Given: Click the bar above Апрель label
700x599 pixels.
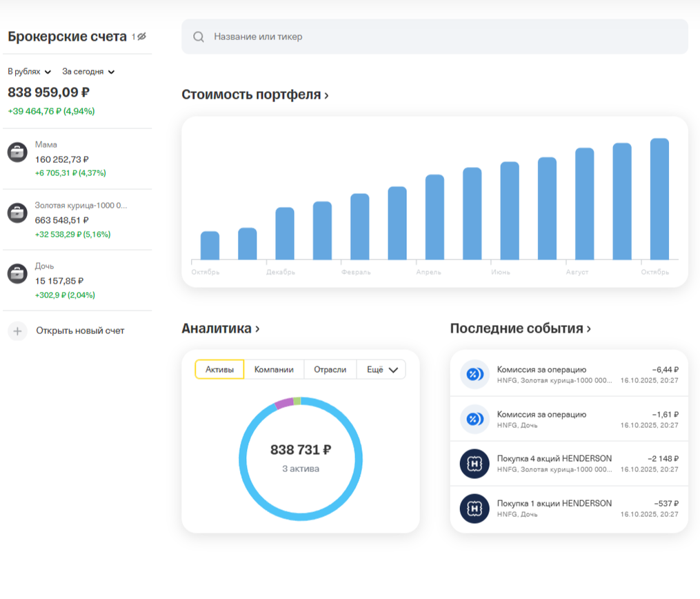Looking at the screenshot, I should tap(434, 217).
